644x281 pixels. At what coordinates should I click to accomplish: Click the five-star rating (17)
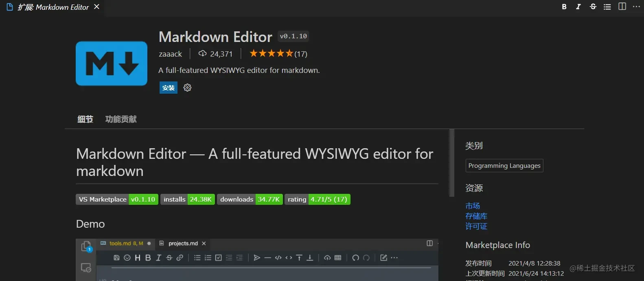[278, 54]
